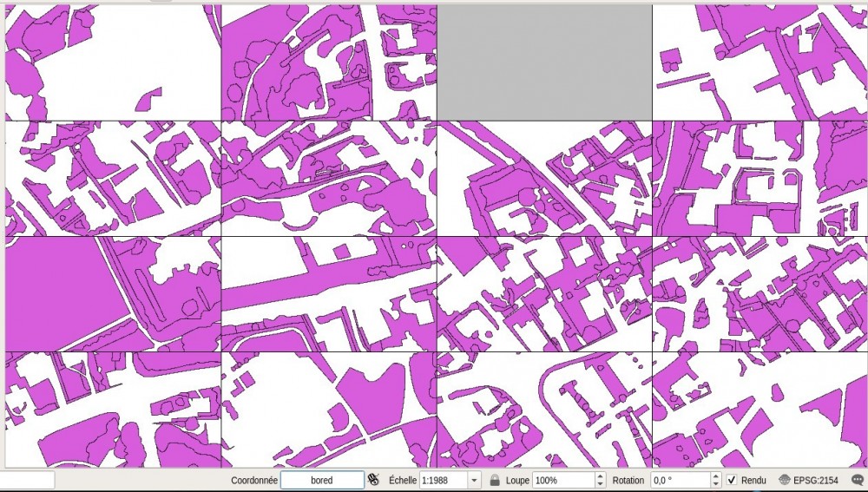Click the large white area in top-left tile

coord(130,52)
